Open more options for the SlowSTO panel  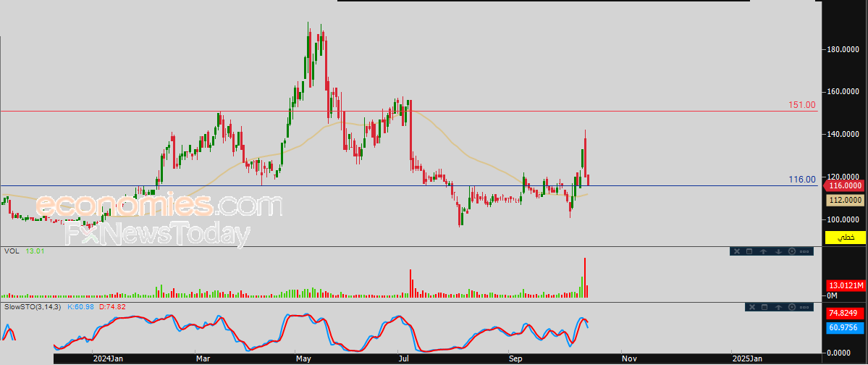pyautogui.click(x=805, y=307)
